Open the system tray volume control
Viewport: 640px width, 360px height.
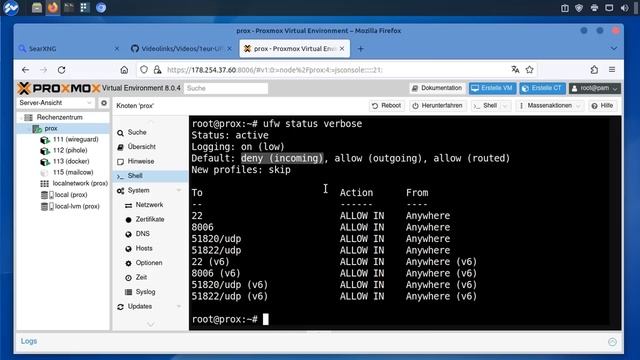624,8
